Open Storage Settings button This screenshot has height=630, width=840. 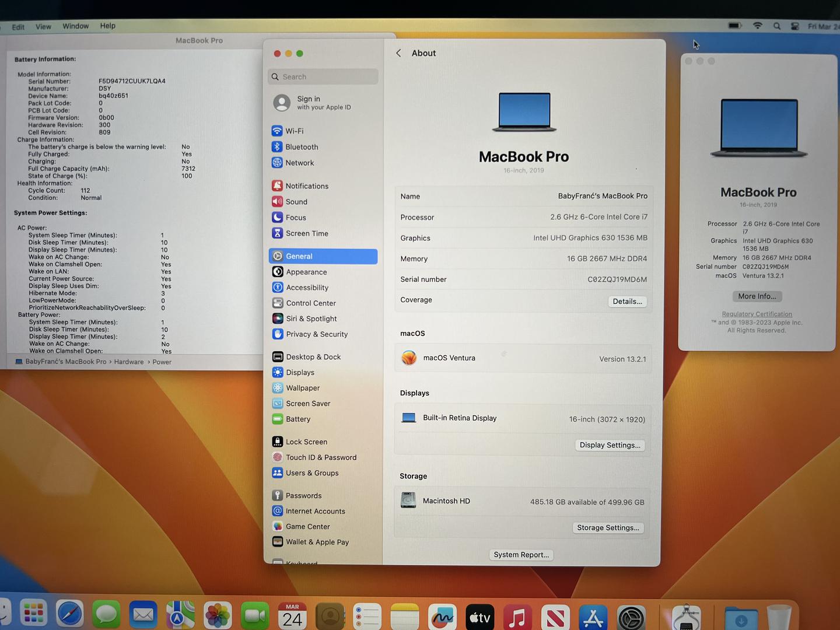click(608, 528)
